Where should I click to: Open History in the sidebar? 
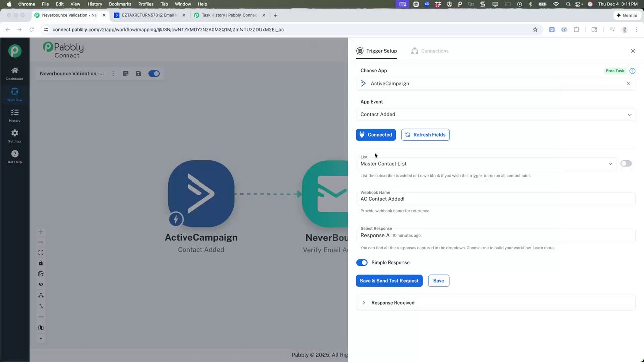[x=15, y=115]
